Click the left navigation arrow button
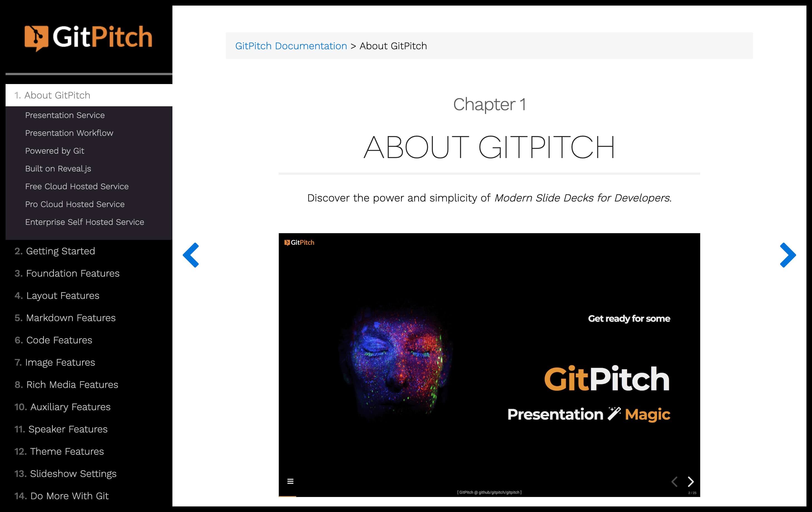 coord(190,255)
